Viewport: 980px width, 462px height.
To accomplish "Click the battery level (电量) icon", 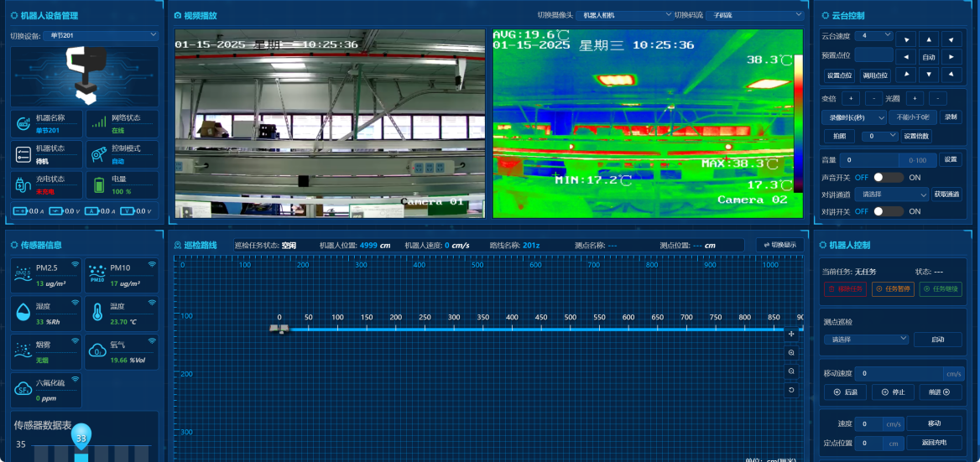I will point(99,184).
